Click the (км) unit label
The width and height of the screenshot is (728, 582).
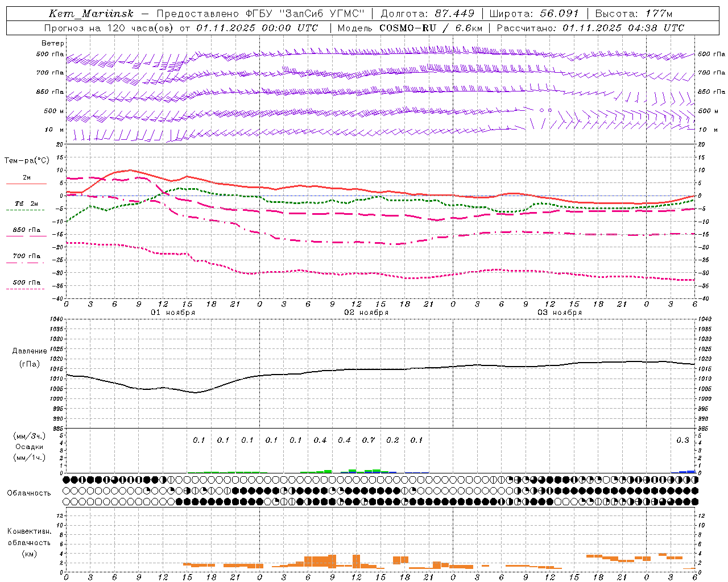(29, 554)
